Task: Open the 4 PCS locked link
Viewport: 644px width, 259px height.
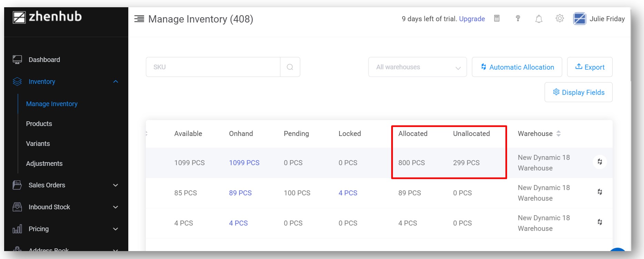Action: (348, 193)
